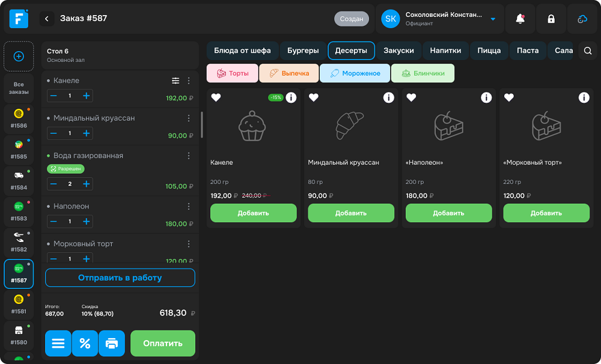
Task: Print pre-check using printer icon
Action: coord(112,343)
